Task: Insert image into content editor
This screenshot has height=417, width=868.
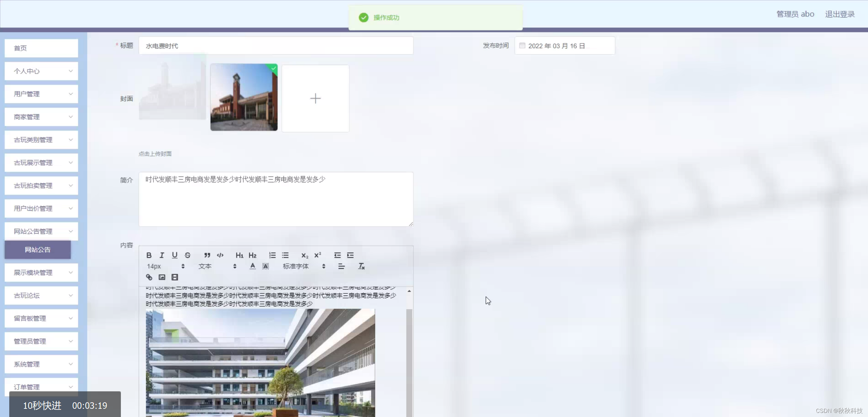Action: (x=162, y=277)
